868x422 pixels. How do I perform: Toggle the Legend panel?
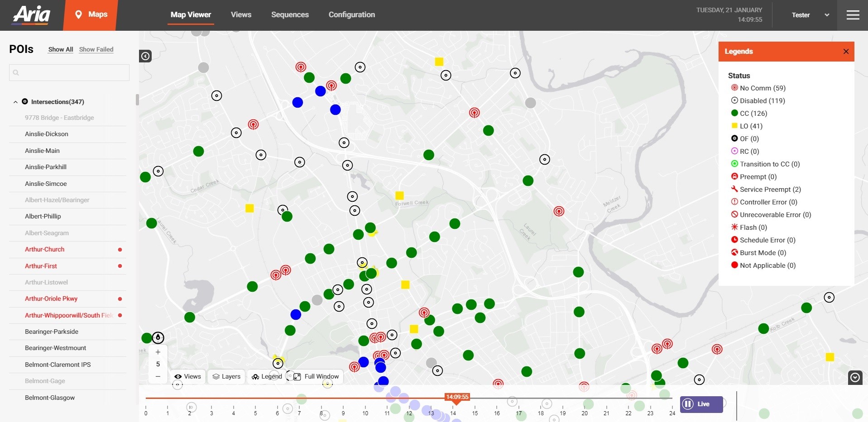pos(267,376)
